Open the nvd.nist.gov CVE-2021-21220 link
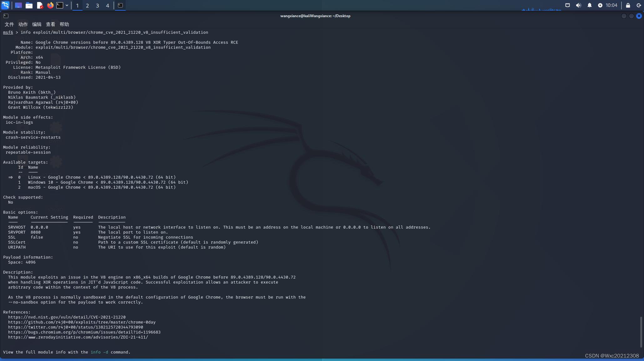 (x=67, y=317)
